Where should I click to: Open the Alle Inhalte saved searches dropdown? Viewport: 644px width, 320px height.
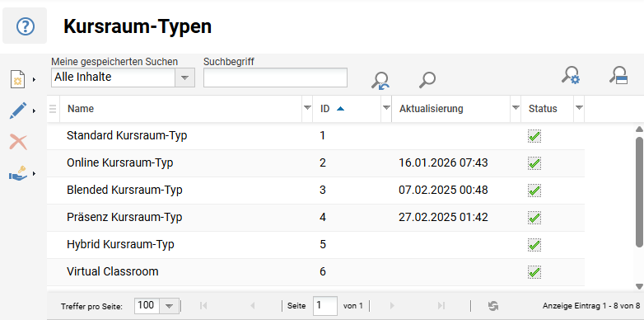tap(184, 78)
